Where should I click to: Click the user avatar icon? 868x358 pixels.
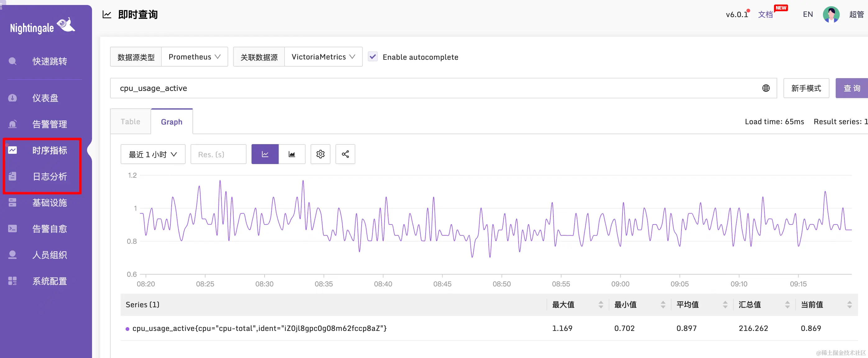coord(831,15)
